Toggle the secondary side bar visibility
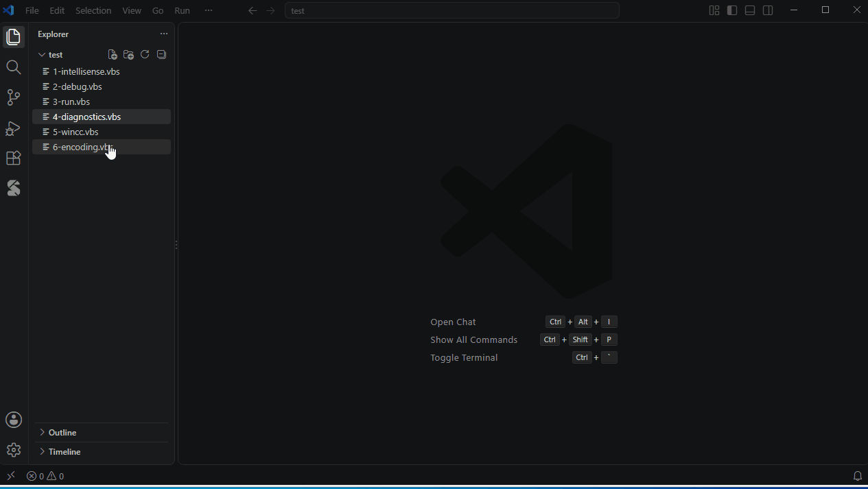 768,10
